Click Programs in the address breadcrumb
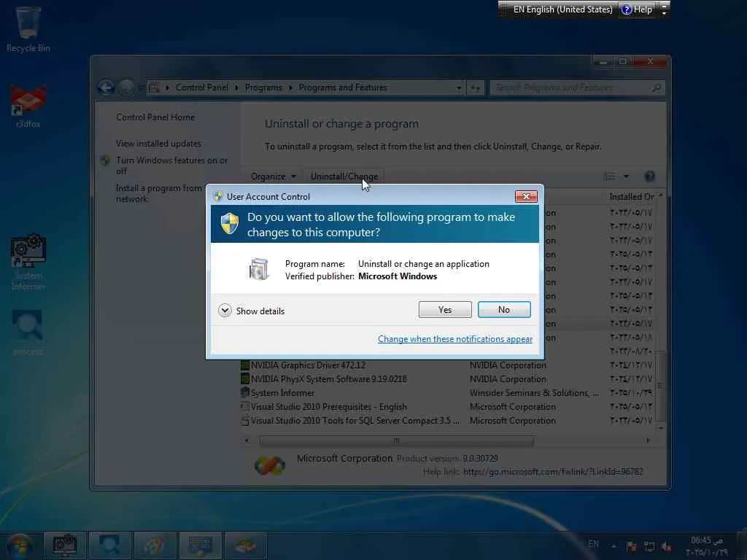Screen dimensions: 747x560 point(263,87)
